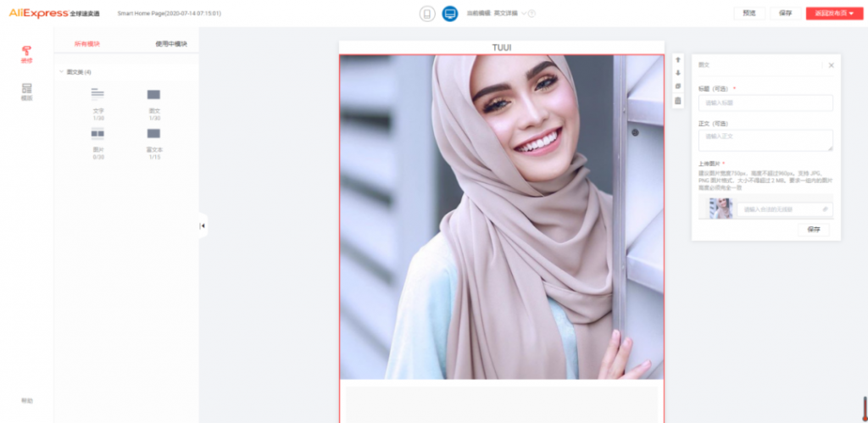Image resolution: width=868 pixels, height=423 pixels.
Task: Click the link icon in image URL field
Action: [x=825, y=209]
